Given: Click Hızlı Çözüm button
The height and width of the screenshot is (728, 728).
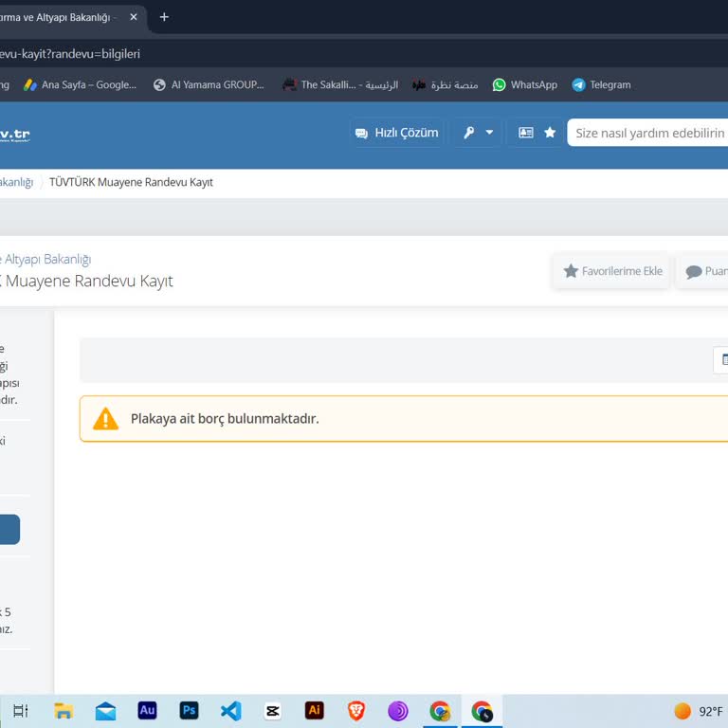Looking at the screenshot, I should 397,133.
